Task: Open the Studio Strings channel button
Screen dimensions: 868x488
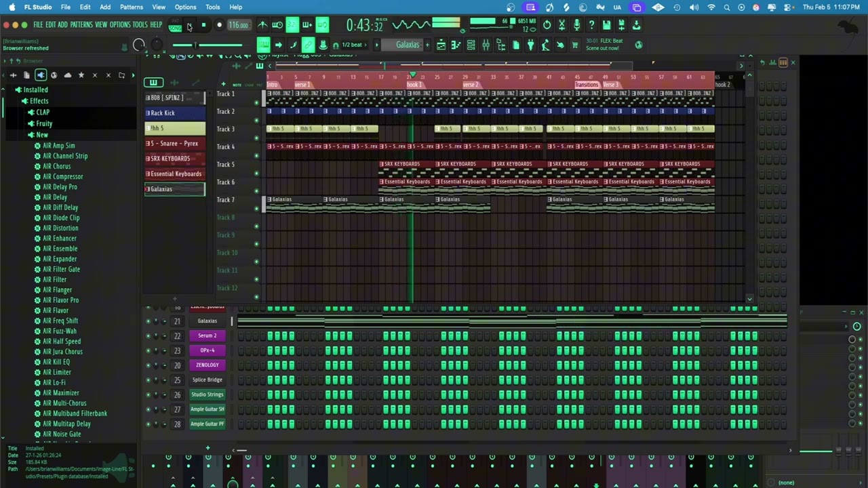Action: click(x=208, y=394)
